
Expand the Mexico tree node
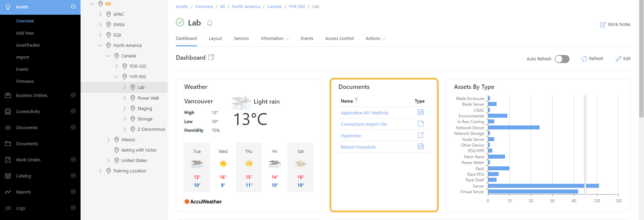(108, 140)
